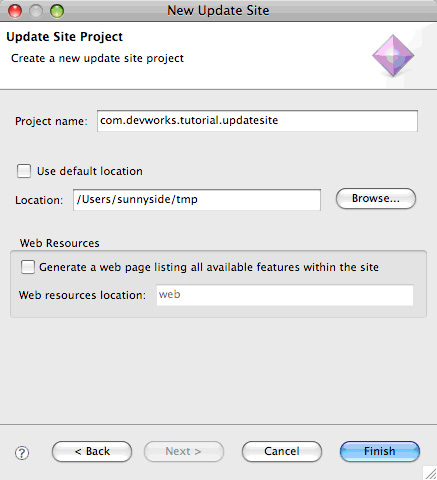Click the purple update site wizard icon
The image size is (437, 480).
tap(393, 55)
